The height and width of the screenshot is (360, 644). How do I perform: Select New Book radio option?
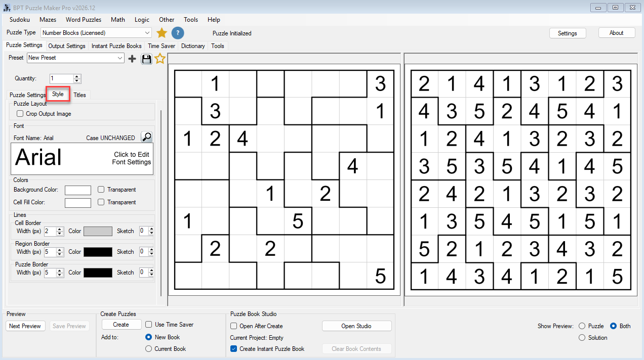click(148, 337)
